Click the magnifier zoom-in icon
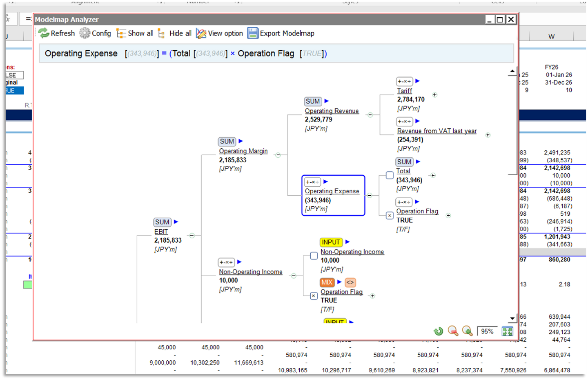 tap(467, 331)
